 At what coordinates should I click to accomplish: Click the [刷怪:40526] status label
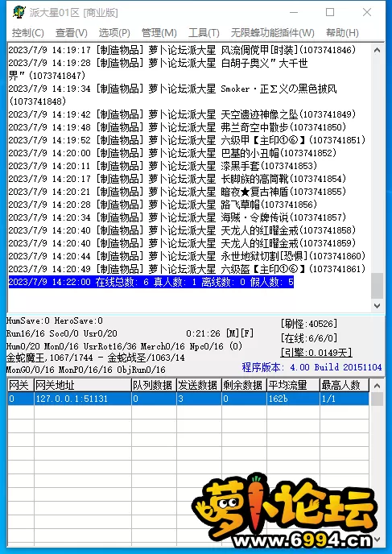point(308,324)
